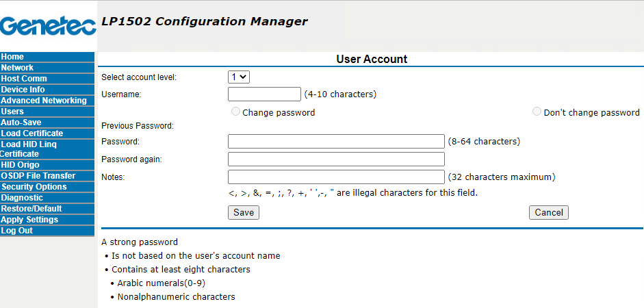The image size is (644, 308).
Task: Click Log Out in the sidebar
Action: pyautogui.click(x=47, y=231)
